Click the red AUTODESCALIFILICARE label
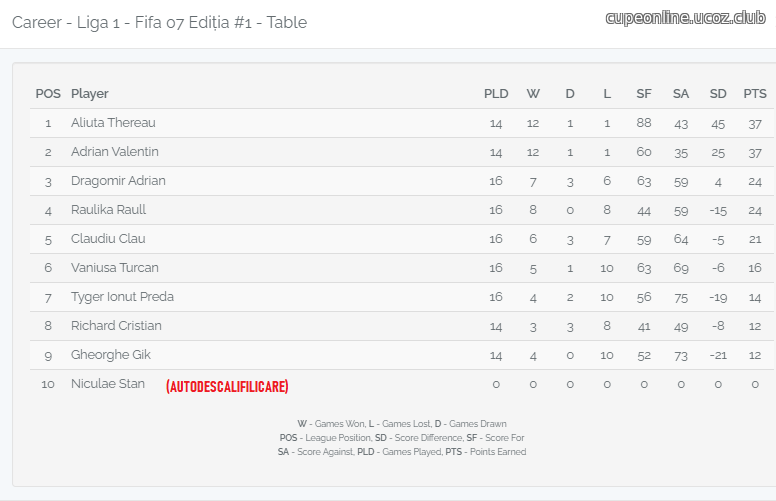Viewport: 776px width, 501px height. click(x=227, y=386)
